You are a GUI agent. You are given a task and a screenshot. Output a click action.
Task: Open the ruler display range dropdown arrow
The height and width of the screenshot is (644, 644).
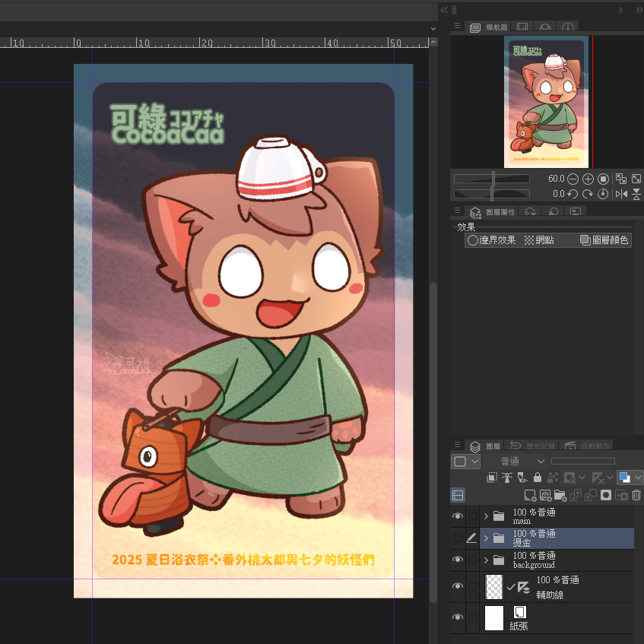coord(610,477)
